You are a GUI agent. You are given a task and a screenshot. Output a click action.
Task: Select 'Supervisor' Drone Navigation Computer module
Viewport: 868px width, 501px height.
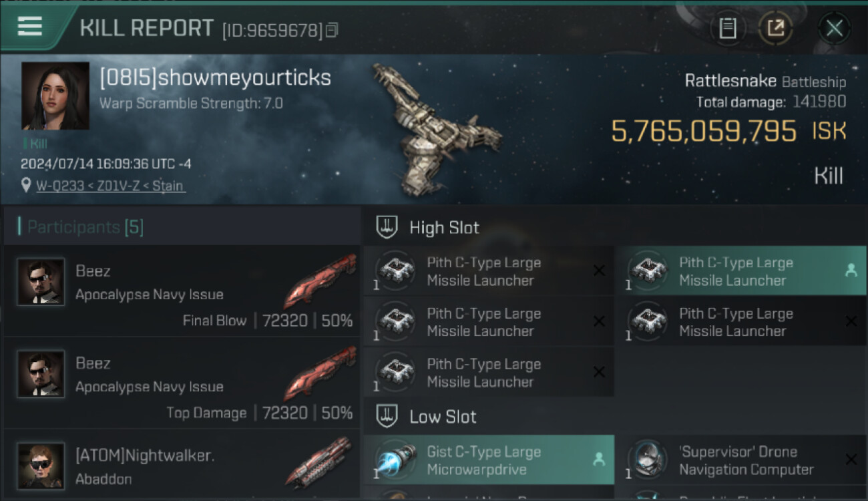(740, 460)
